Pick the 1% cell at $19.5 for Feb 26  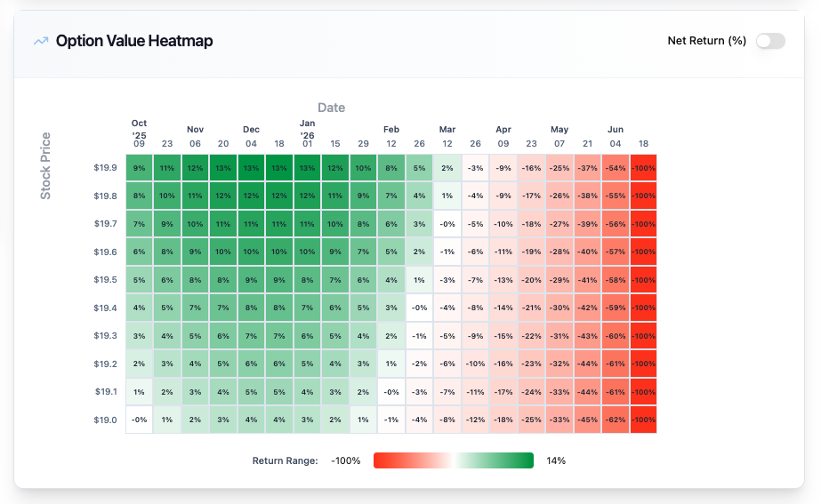pyautogui.click(x=420, y=279)
